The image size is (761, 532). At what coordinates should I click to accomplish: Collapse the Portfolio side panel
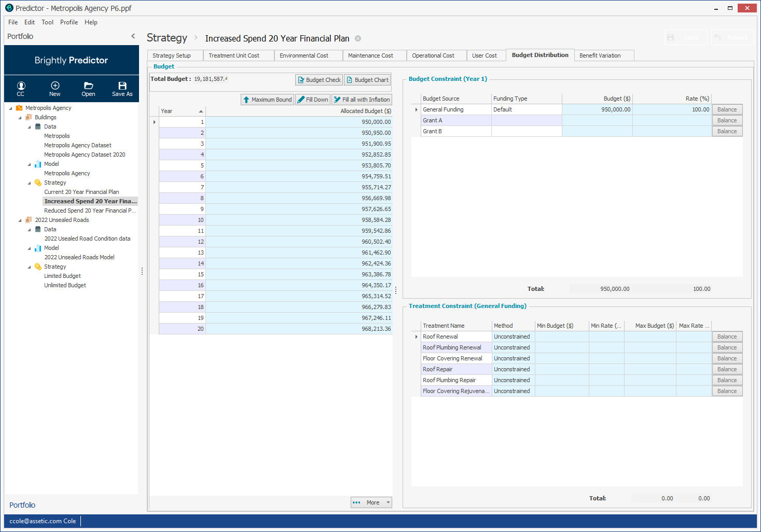[x=133, y=36]
